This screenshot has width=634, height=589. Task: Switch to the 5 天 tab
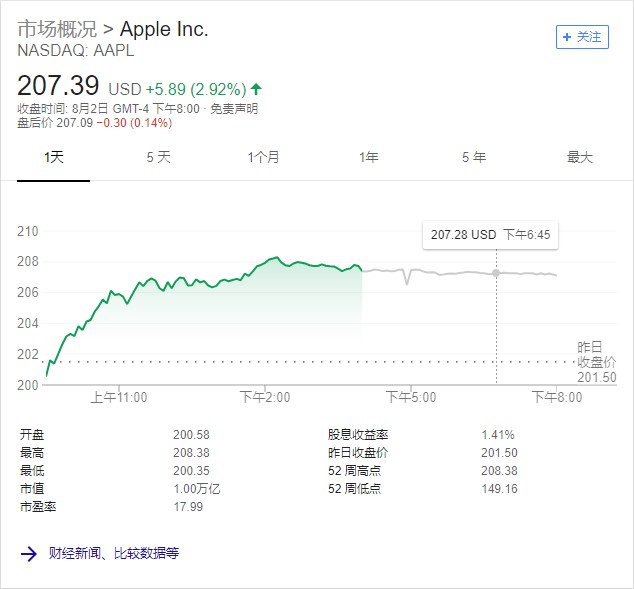158,157
